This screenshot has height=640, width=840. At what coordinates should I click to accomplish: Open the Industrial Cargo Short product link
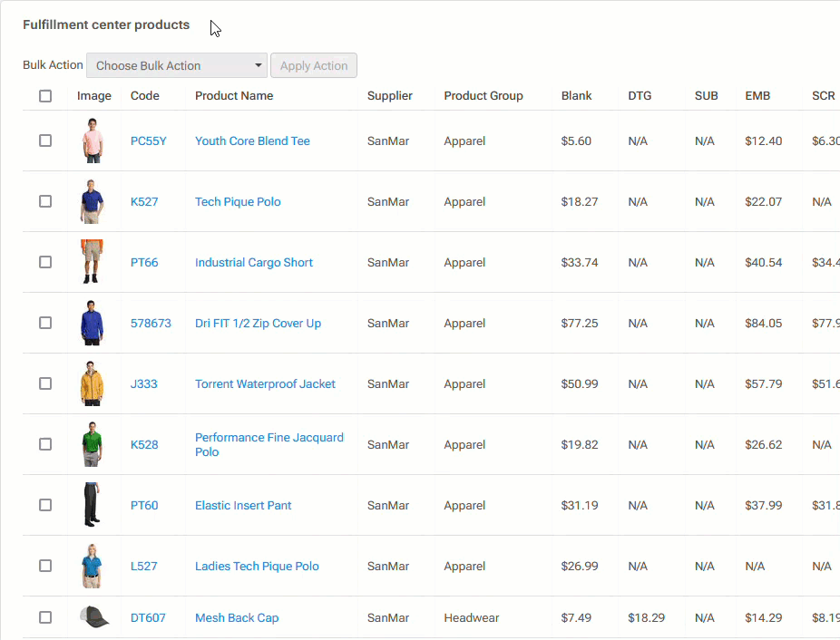(x=254, y=262)
